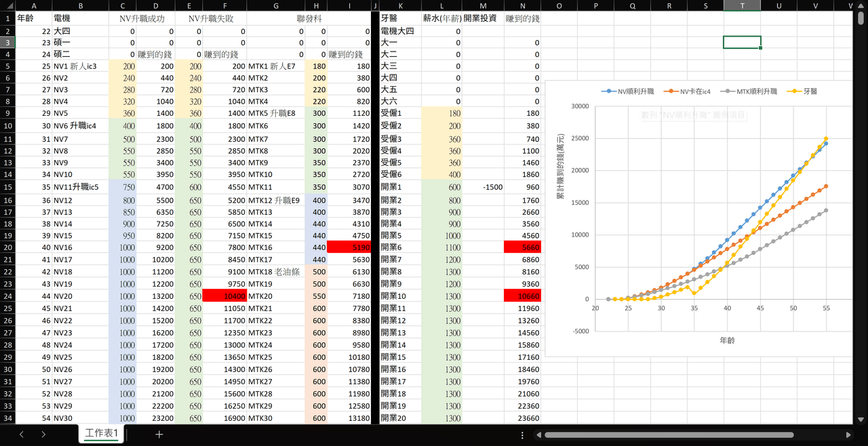This screenshot has width=868, height=446.
Task: Select the cell labeled 電機大四
Action: click(400, 31)
